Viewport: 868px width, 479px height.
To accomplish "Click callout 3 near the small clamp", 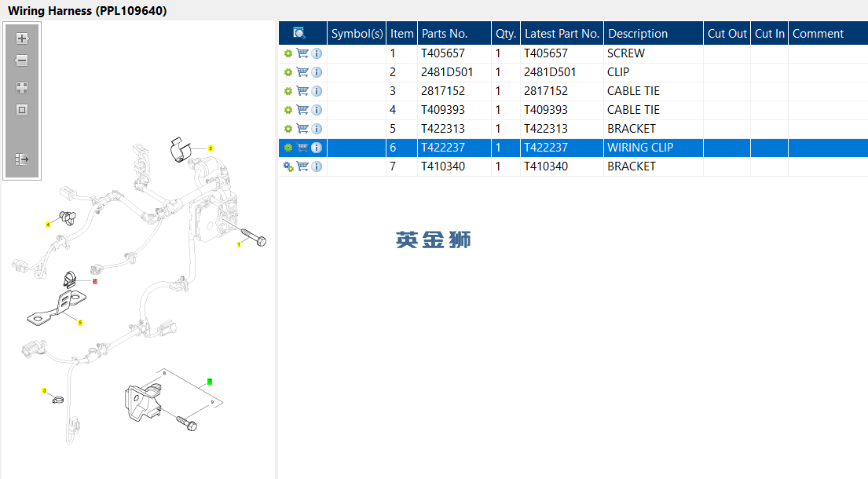I will tap(44, 391).
